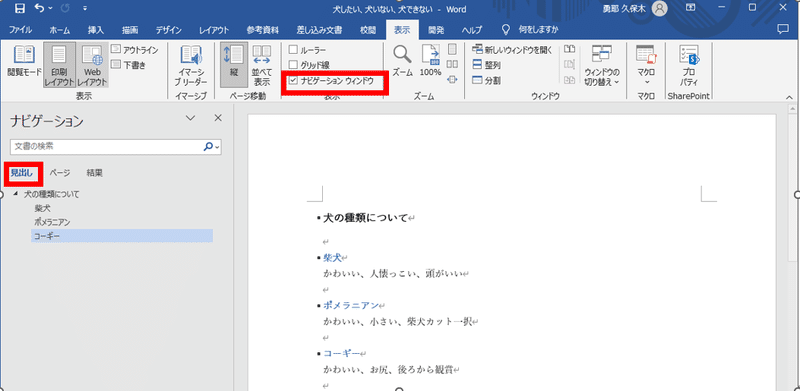Select the Headings (見出し) tab
This screenshot has height=391, width=800.
coord(21,173)
